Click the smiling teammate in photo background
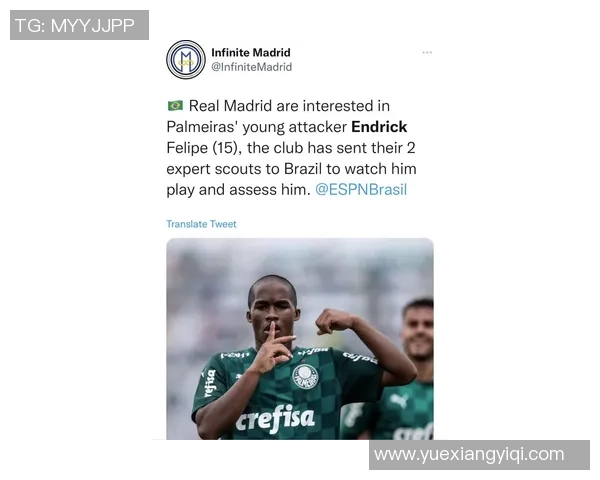600x480 pixels. pyautogui.click(x=418, y=330)
